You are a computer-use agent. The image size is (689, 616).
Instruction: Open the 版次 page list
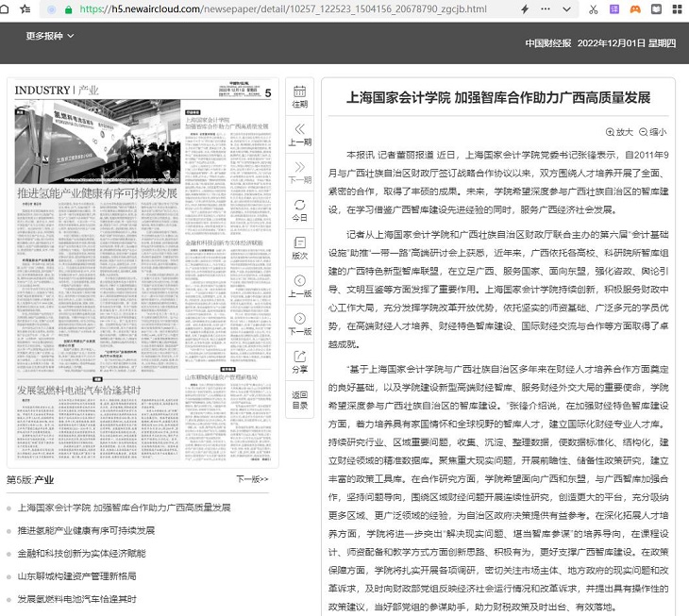coord(299,247)
